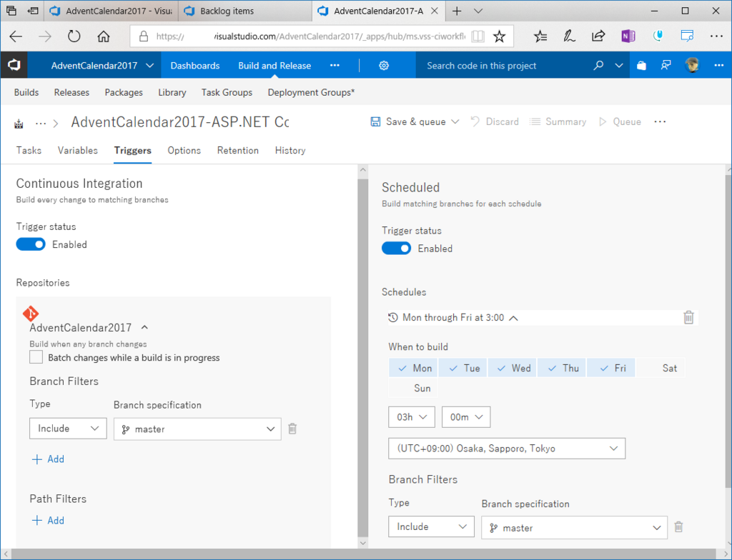Image resolution: width=732 pixels, height=560 pixels.
Task: Click the site lock icon in address bar
Action: coord(144,36)
